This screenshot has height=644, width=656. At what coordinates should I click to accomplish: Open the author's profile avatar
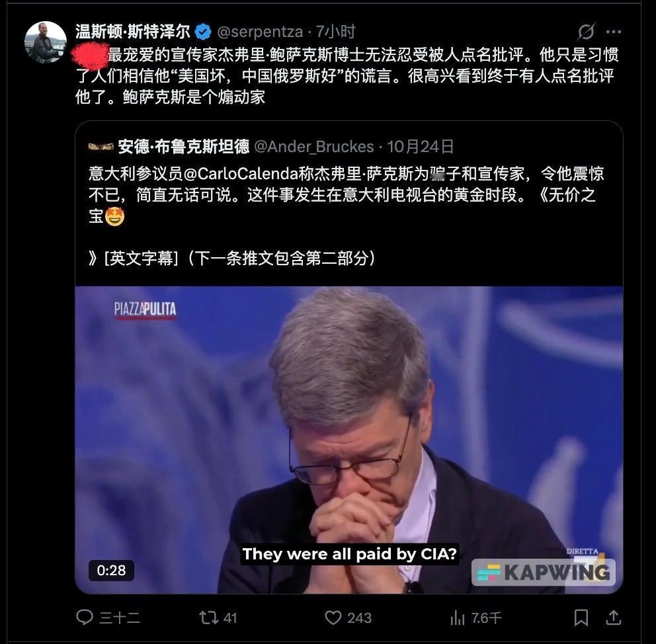click(46, 42)
